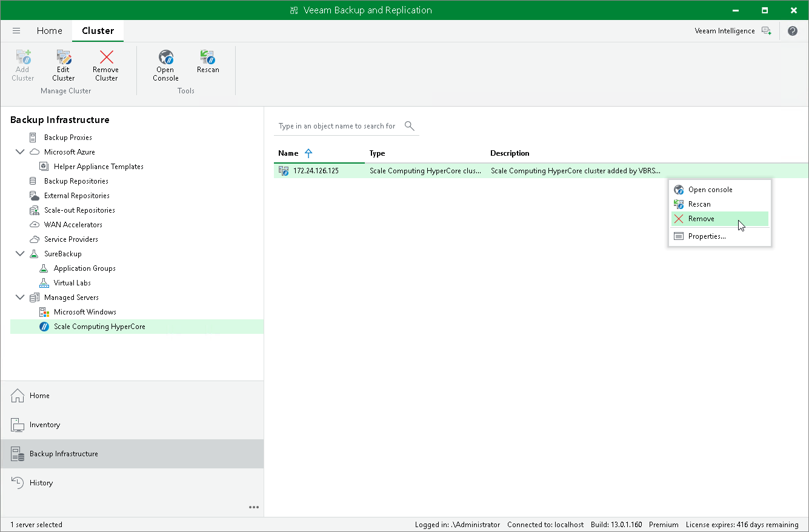
Task: Click the Rescan icon in the ribbon
Action: tap(208, 58)
